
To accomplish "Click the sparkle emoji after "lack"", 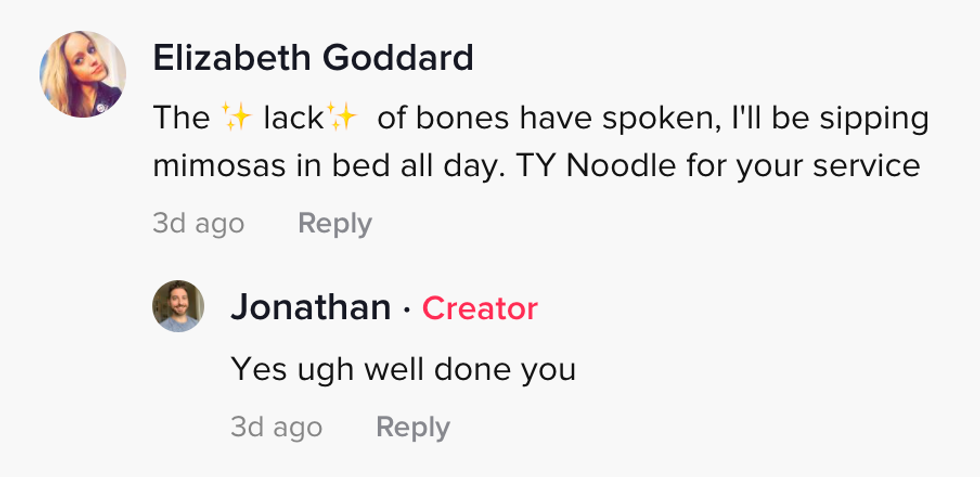I will click(x=342, y=119).
